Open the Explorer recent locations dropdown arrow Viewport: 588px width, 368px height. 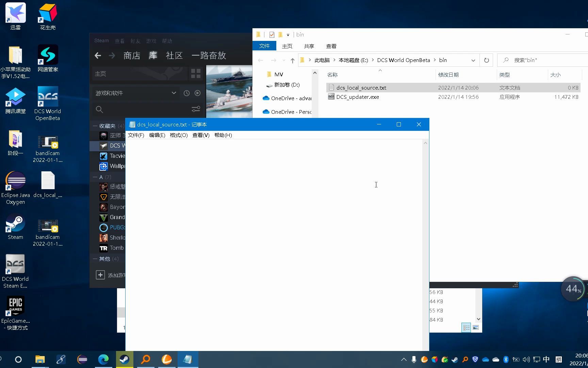tap(284, 60)
